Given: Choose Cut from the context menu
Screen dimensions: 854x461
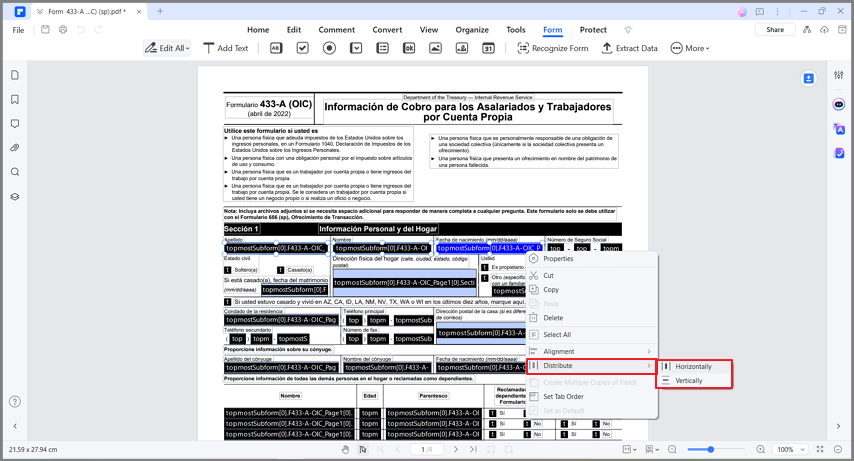Looking at the screenshot, I should pos(591,276).
